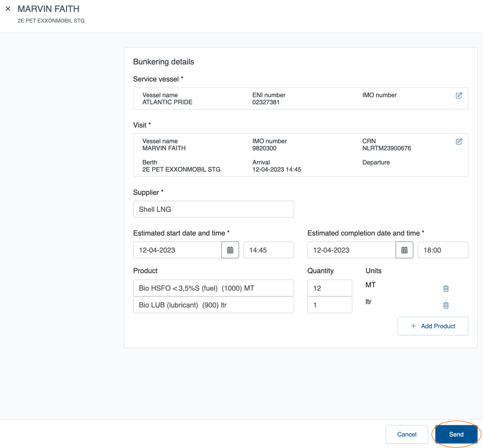Edit the Visit MARVIN FAITH details
Image resolution: width=483 pixels, height=448 pixels.
458,141
